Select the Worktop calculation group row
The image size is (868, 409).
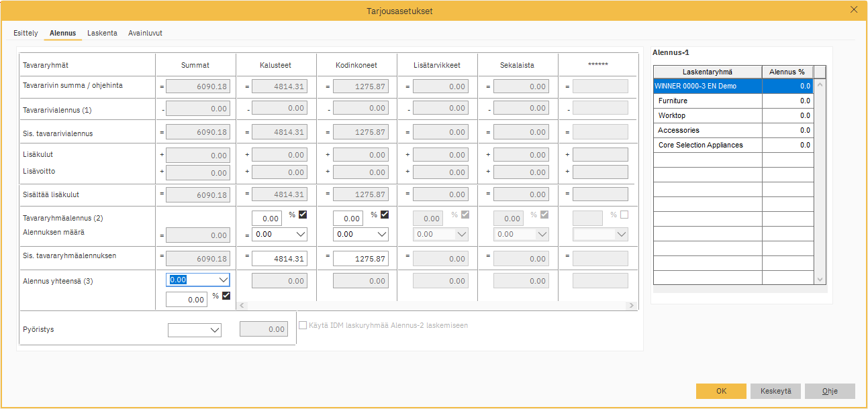pyautogui.click(x=705, y=117)
